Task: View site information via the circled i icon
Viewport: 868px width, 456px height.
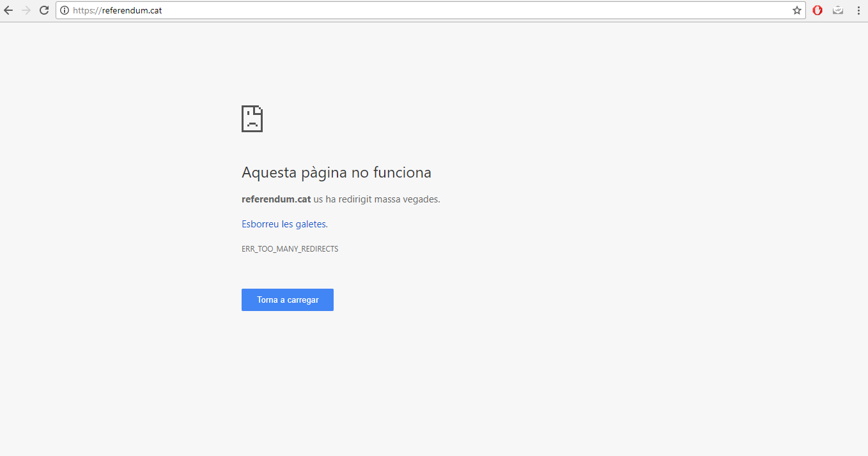Action: click(65, 10)
